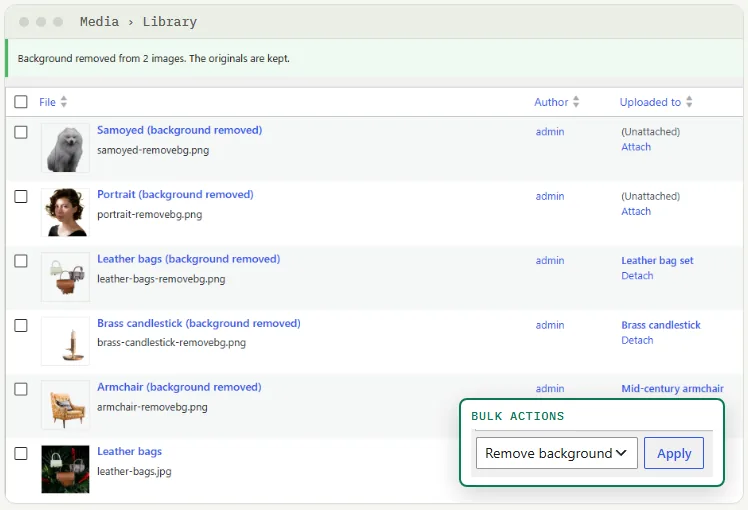Click the Apply bulk action button
Viewport: 748px width, 510px height.
[x=674, y=453]
